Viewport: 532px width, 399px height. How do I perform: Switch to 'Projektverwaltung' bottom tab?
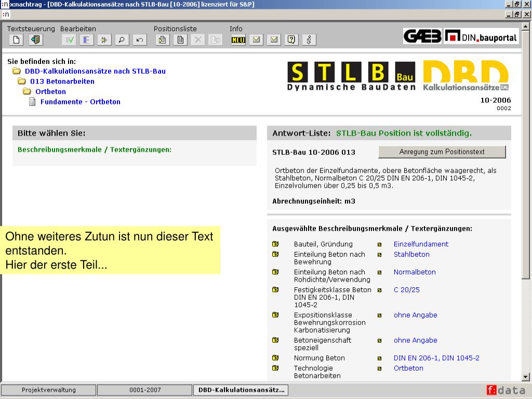48,390
